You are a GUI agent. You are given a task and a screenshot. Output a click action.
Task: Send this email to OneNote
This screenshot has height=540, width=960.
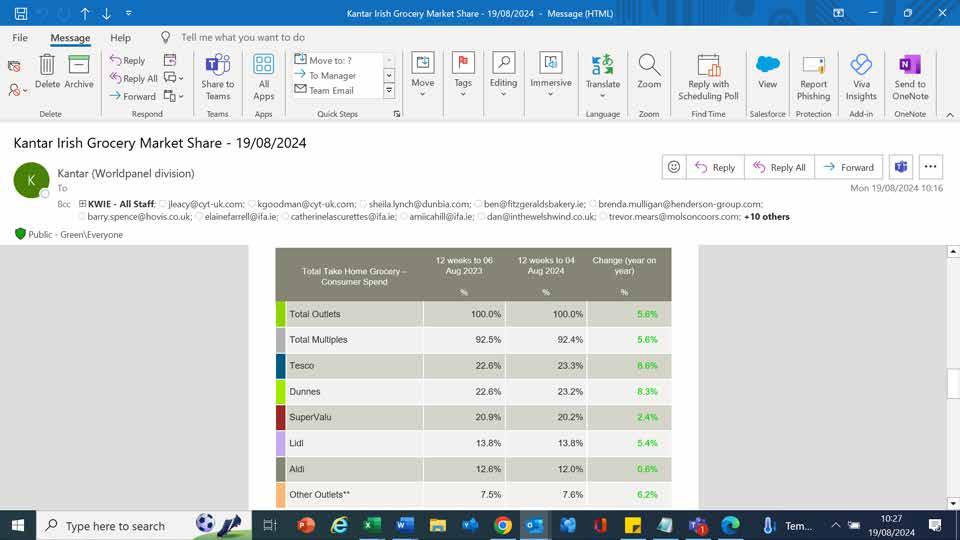click(x=910, y=77)
